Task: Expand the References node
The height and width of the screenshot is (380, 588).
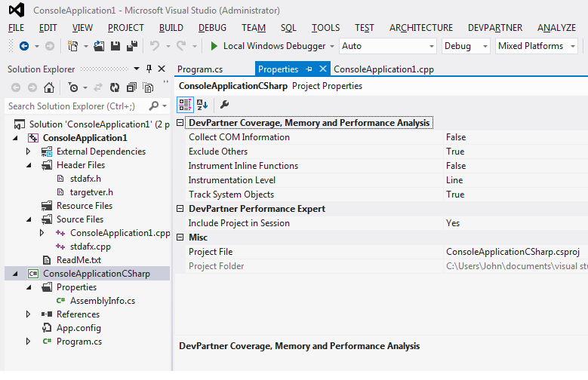Action: click(x=29, y=314)
